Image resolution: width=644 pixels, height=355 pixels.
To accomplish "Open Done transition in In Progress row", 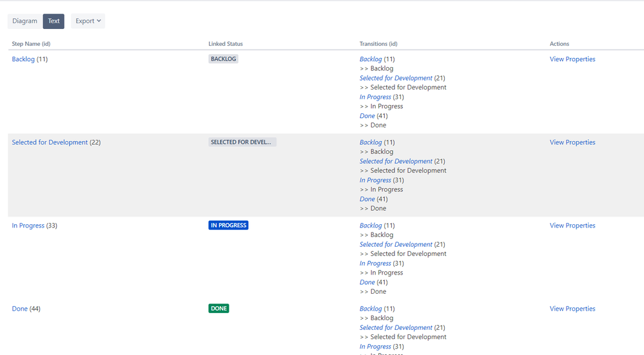I will point(367,282).
